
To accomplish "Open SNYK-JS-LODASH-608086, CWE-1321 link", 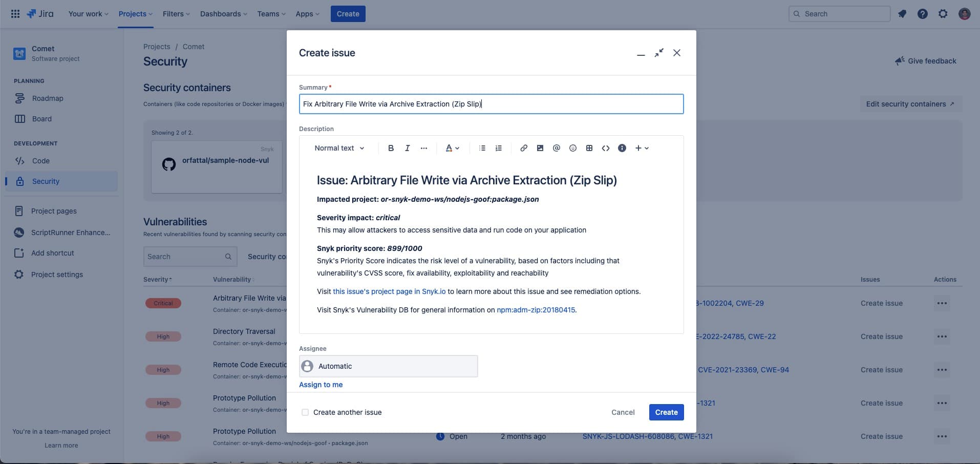I will point(647,436).
